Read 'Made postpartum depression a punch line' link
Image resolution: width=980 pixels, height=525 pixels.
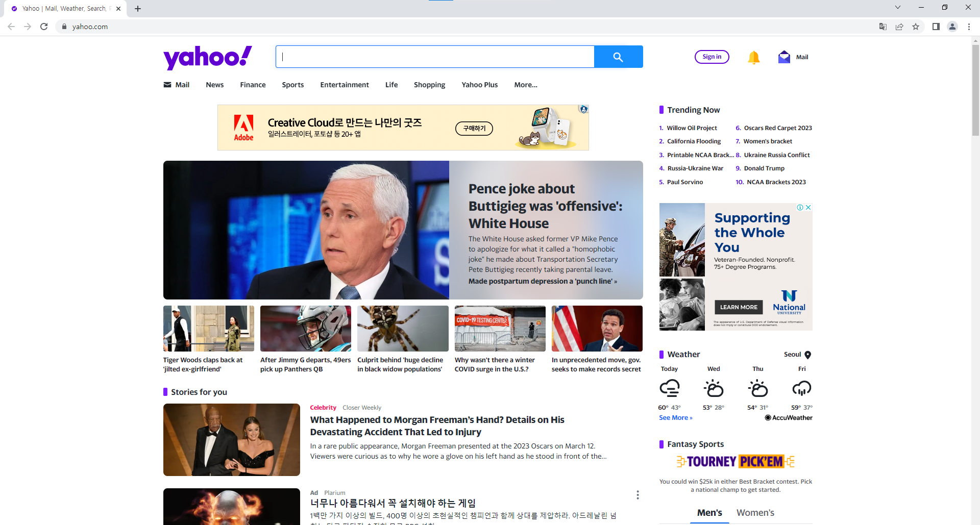tap(543, 281)
